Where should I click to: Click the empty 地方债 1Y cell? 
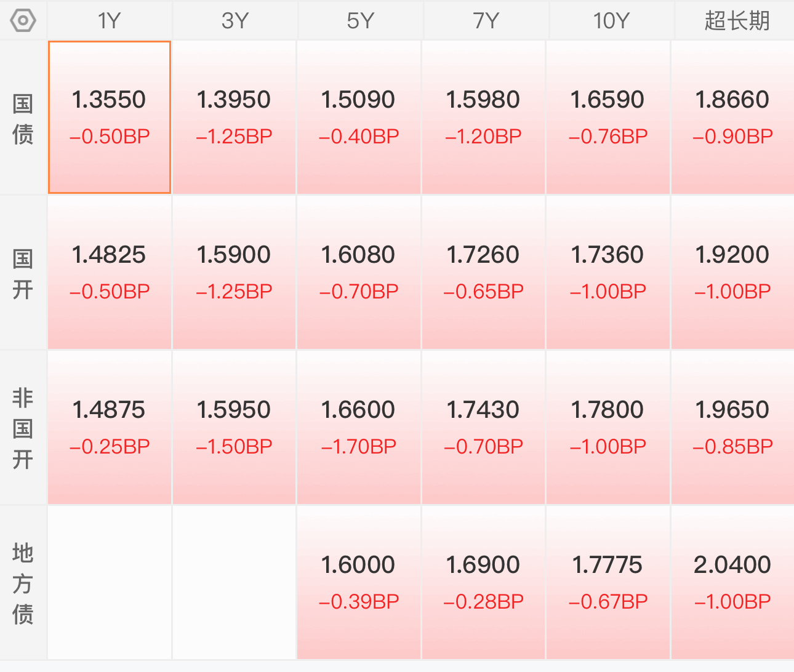[110, 583]
